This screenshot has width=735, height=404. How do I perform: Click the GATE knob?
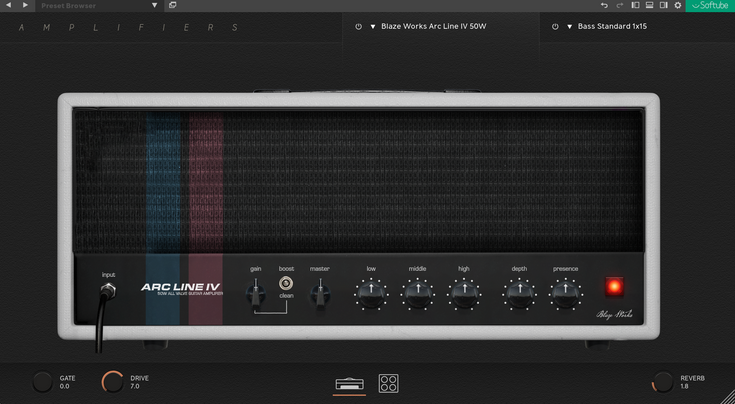click(42, 382)
